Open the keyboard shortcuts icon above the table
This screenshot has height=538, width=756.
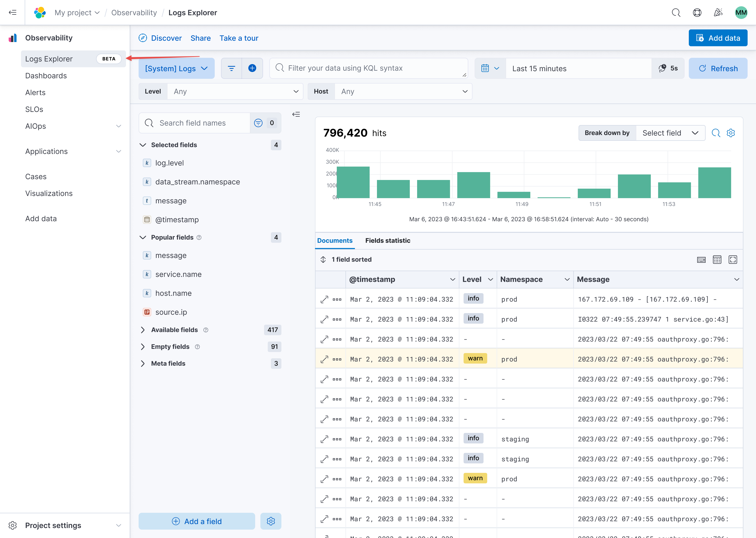[x=701, y=259]
